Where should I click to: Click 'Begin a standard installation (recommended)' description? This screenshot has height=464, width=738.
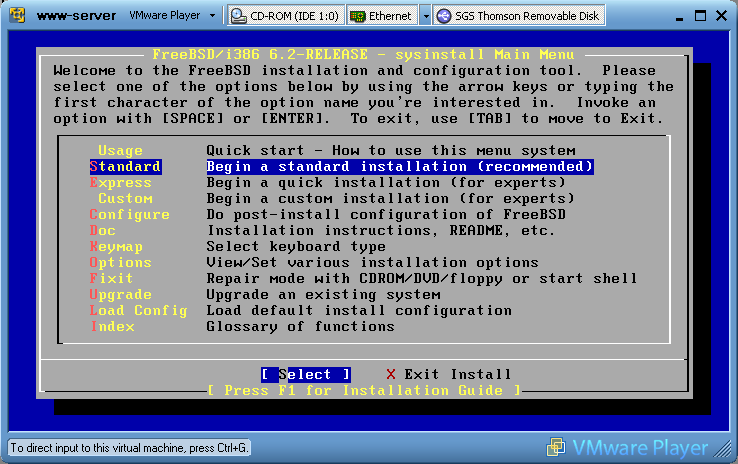pyautogui.click(x=400, y=167)
